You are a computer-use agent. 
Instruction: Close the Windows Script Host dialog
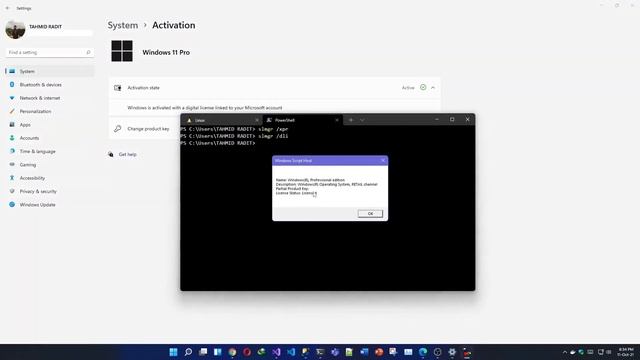tap(383, 160)
